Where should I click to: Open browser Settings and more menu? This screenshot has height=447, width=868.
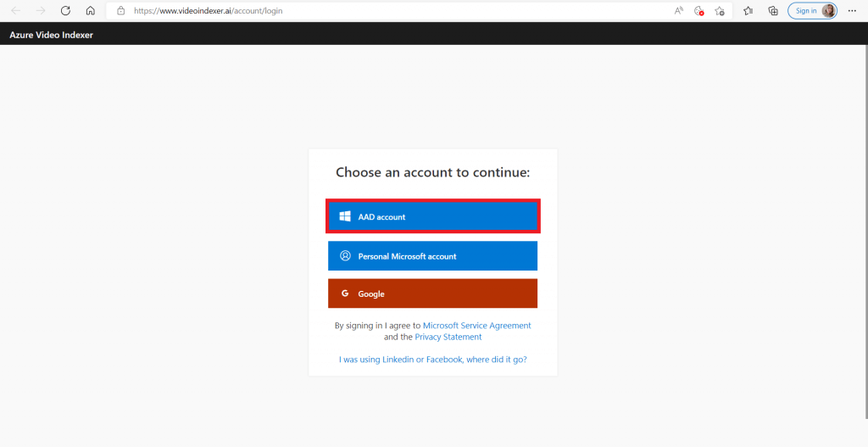point(853,11)
